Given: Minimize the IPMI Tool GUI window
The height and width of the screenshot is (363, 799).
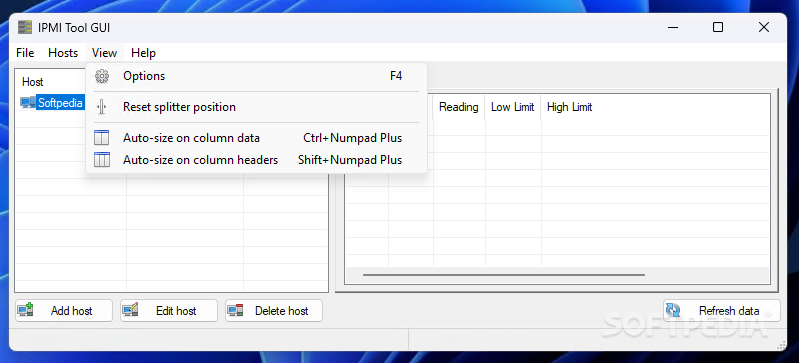Looking at the screenshot, I should click(x=672, y=28).
